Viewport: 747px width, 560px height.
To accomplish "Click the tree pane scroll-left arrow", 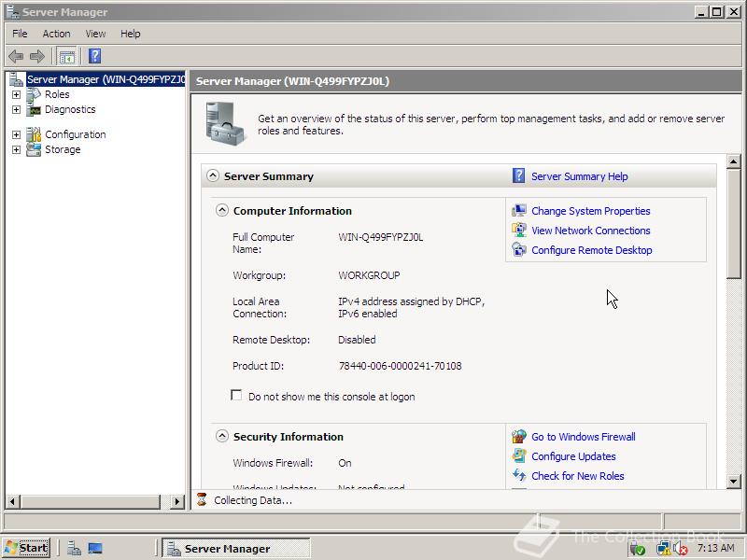I will tap(12, 501).
